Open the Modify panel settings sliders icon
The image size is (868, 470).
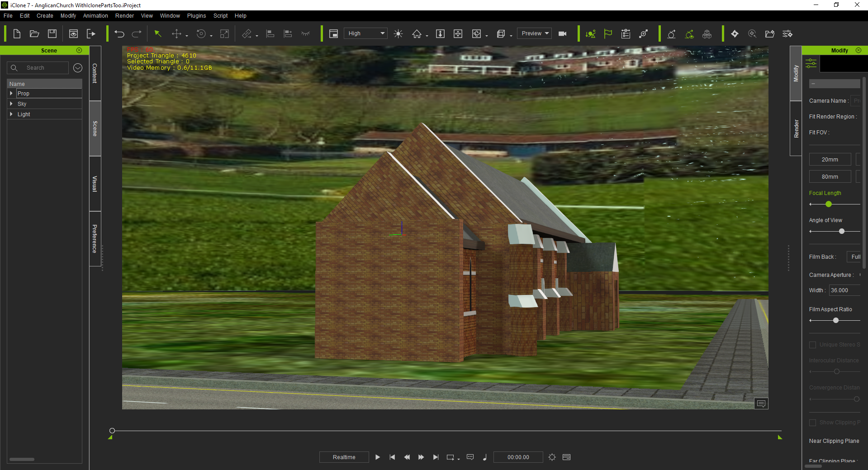[x=811, y=63]
